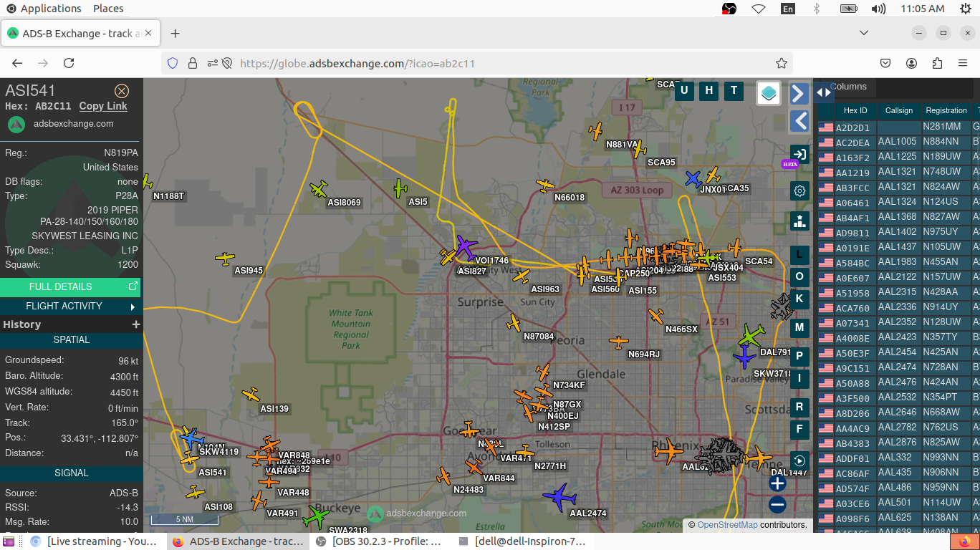Image resolution: width=980 pixels, height=550 pixels.
Task: Switch to dell@dell-Inspiron terminal taskbar window
Action: pyautogui.click(x=523, y=541)
